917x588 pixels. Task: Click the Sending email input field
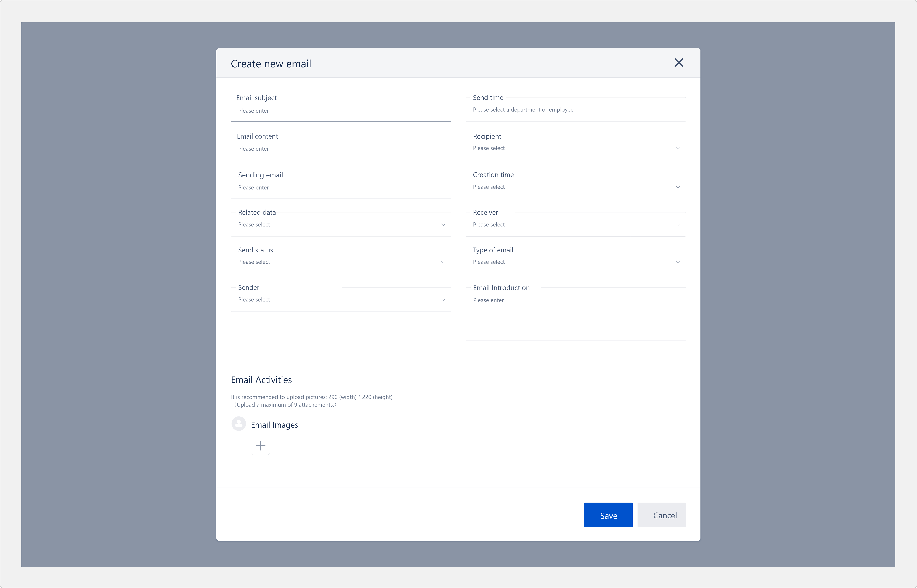point(341,187)
